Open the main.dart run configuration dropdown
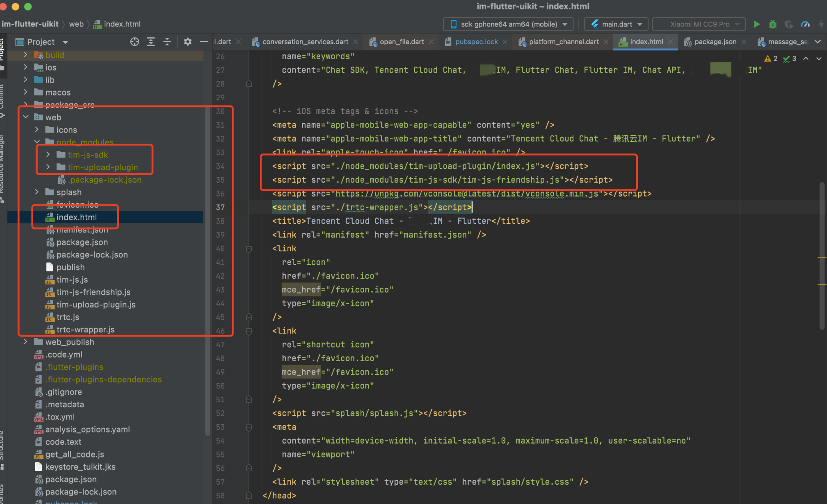 (616, 24)
